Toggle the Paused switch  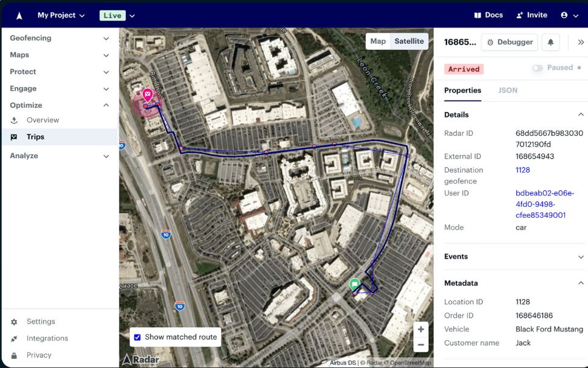tap(538, 68)
